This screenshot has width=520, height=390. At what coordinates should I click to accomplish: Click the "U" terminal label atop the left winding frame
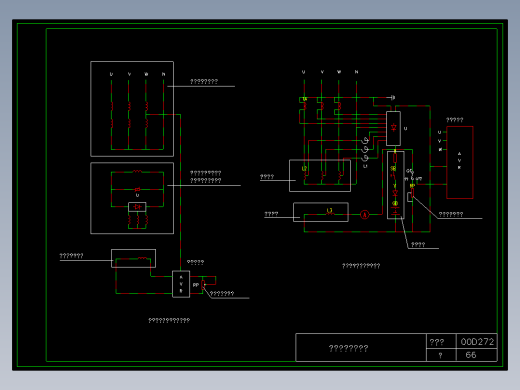coord(111,74)
